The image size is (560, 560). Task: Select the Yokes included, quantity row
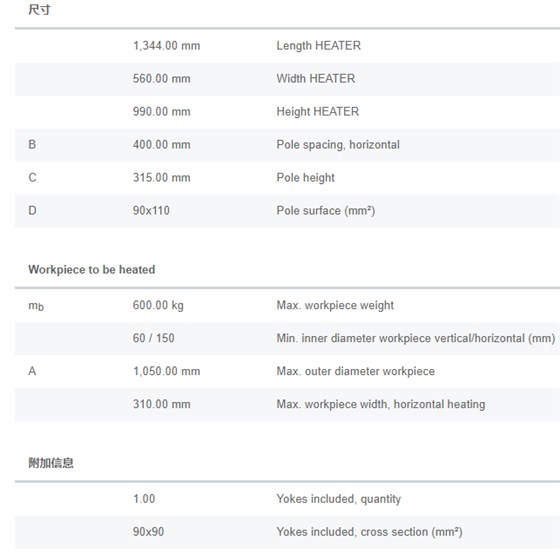[287, 499]
